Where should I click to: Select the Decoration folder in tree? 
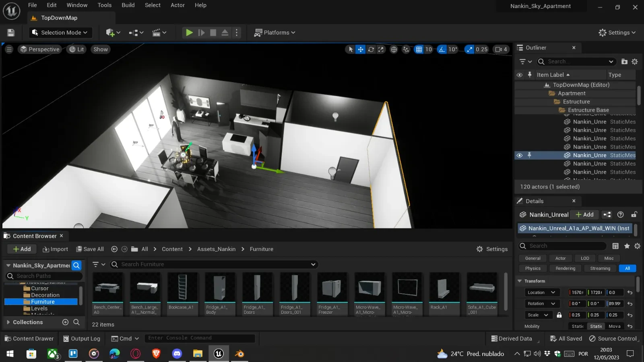[x=45, y=295]
